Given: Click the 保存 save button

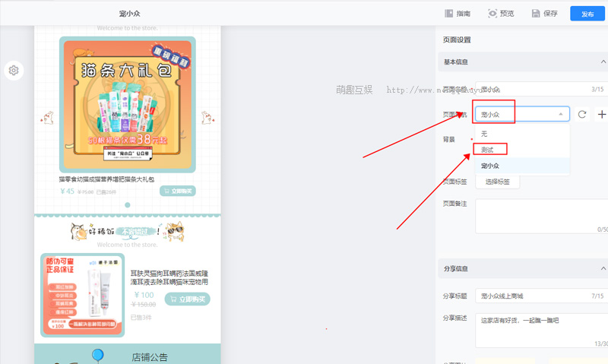Looking at the screenshot, I should [544, 14].
